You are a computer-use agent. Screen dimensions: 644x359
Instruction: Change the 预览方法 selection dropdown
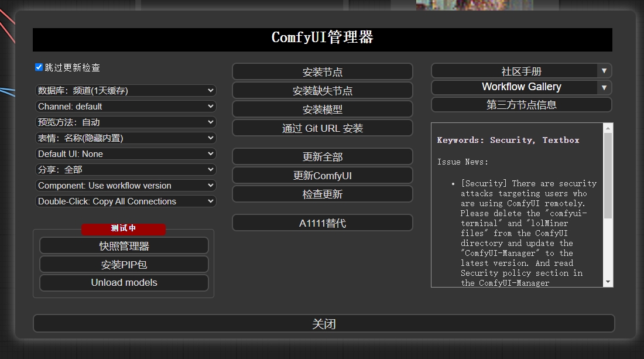126,122
